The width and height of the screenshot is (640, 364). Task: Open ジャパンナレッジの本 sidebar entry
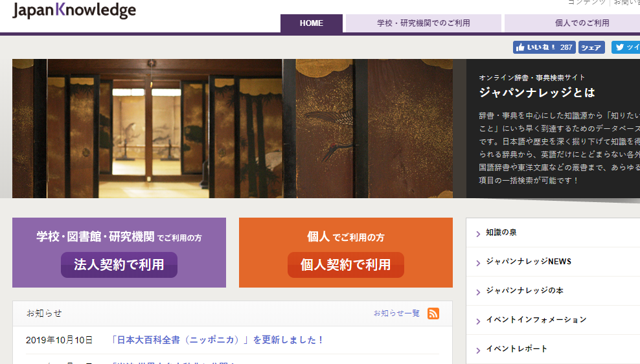[525, 291]
